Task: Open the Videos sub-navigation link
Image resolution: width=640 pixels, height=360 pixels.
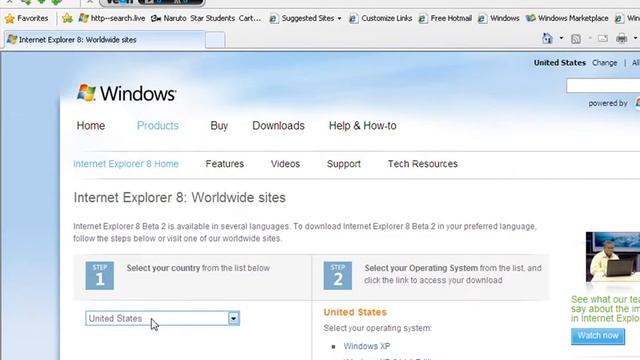Action: click(285, 164)
